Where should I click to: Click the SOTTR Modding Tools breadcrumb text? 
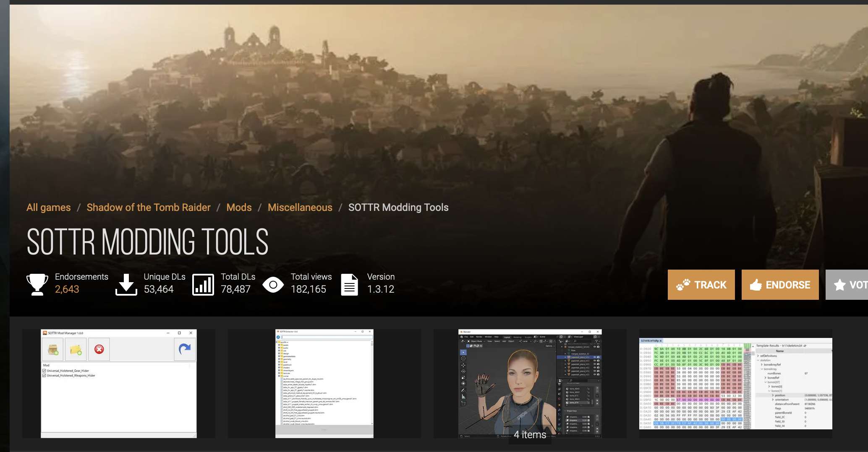pos(398,208)
